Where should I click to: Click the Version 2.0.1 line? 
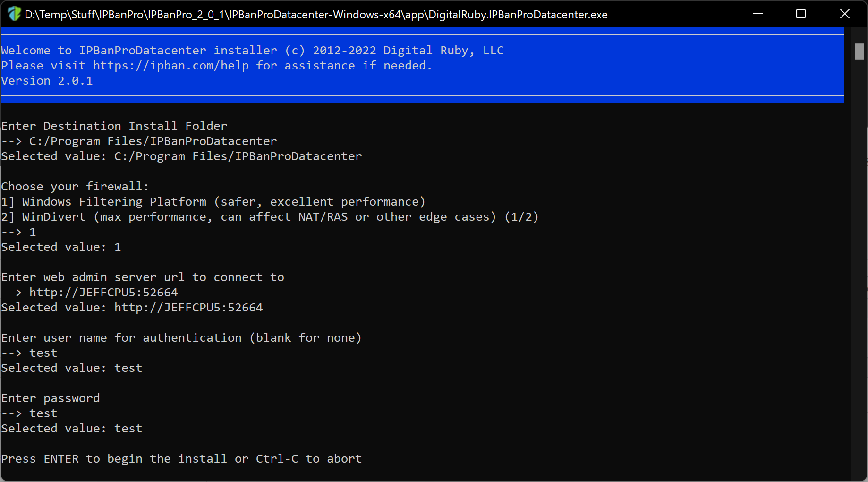point(47,81)
